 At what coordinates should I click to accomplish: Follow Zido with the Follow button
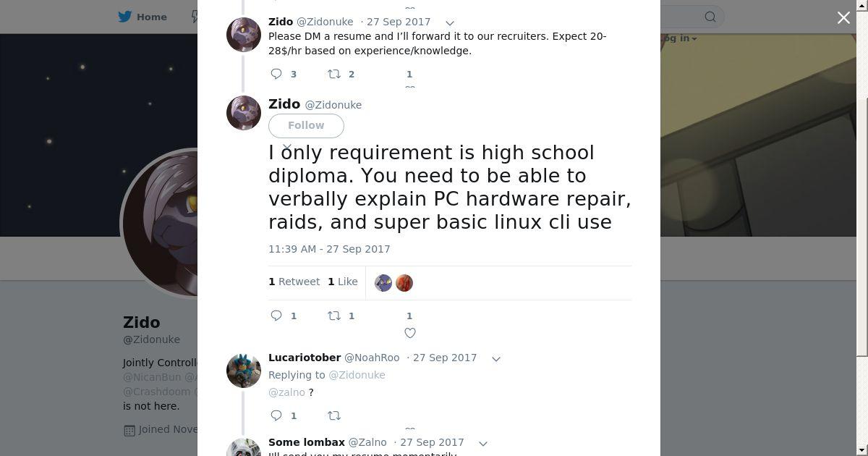(x=306, y=125)
